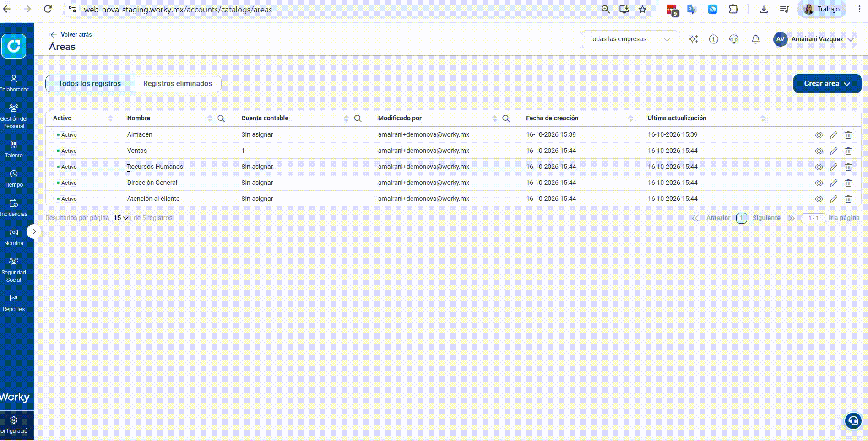This screenshot has height=441, width=868.
Task: Open Configuración gear in sidebar
Action: pos(14,425)
